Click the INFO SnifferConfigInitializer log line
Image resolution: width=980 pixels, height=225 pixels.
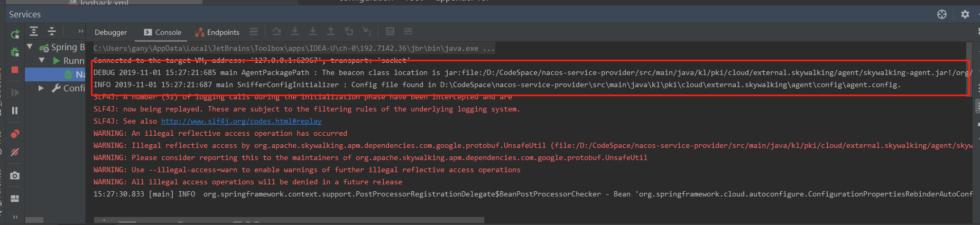[x=497, y=85]
